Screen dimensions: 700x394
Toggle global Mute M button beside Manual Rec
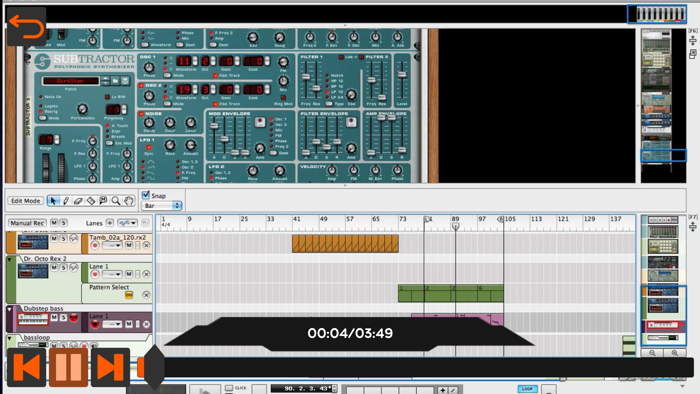click(x=54, y=222)
